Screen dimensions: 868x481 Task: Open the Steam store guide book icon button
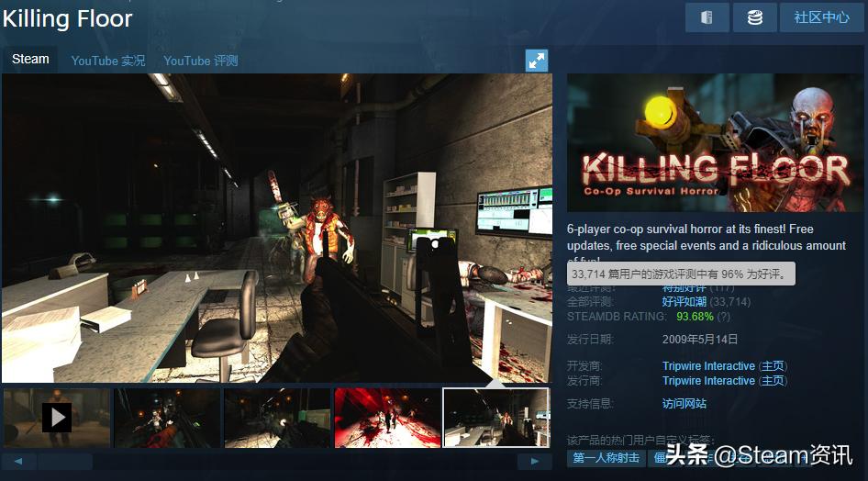[707, 17]
